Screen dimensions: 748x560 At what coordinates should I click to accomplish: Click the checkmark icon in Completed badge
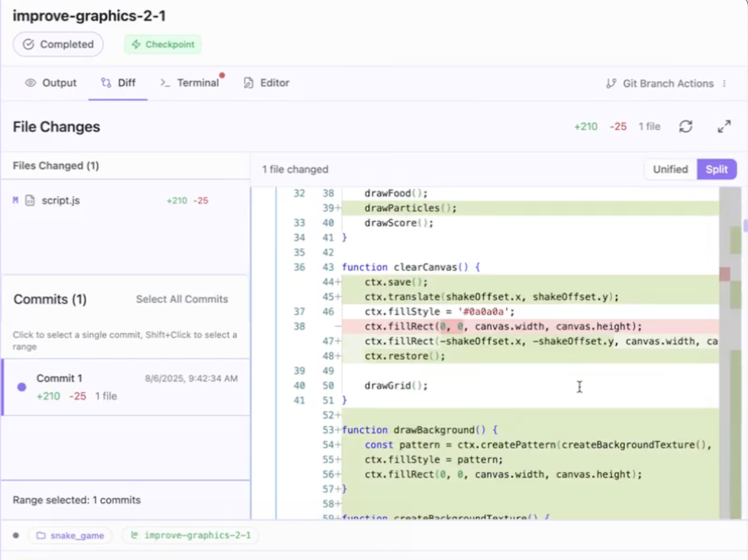click(28, 44)
